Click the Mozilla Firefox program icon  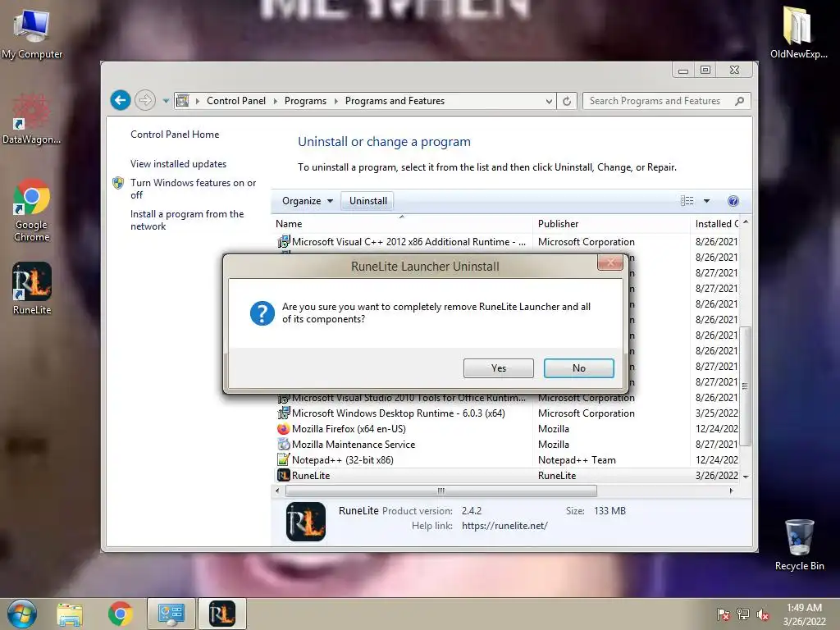click(283, 428)
